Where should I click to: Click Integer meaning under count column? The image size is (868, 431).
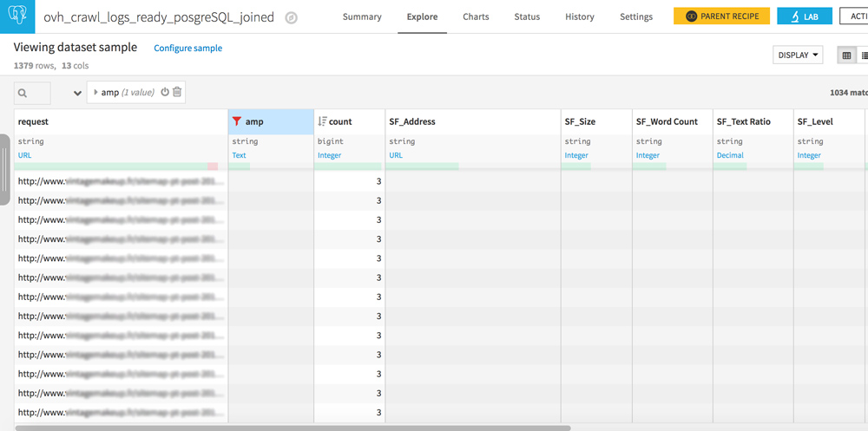(329, 155)
